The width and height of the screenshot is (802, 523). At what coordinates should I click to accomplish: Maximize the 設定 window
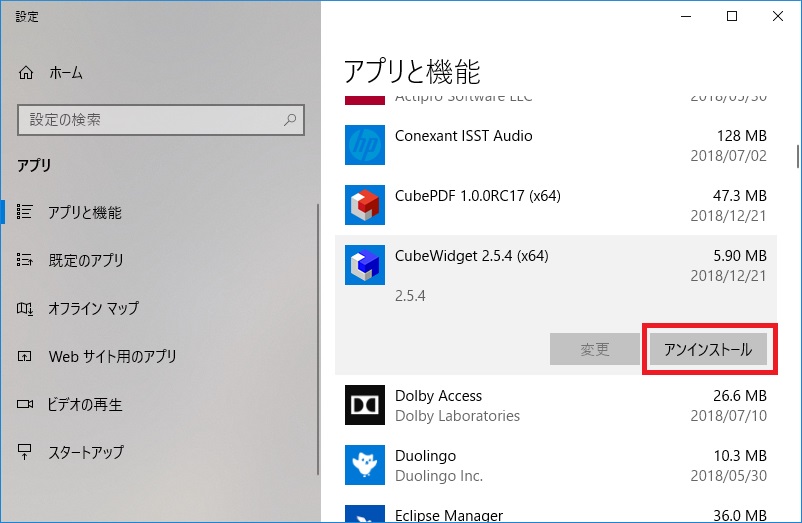pyautogui.click(x=732, y=16)
